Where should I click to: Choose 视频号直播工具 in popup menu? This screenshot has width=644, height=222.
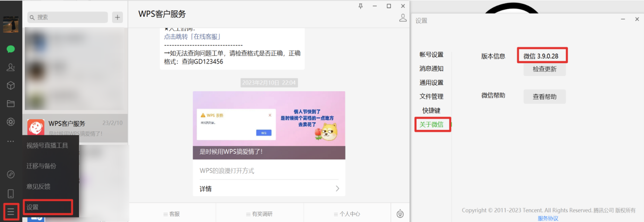click(x=47, y=145)
